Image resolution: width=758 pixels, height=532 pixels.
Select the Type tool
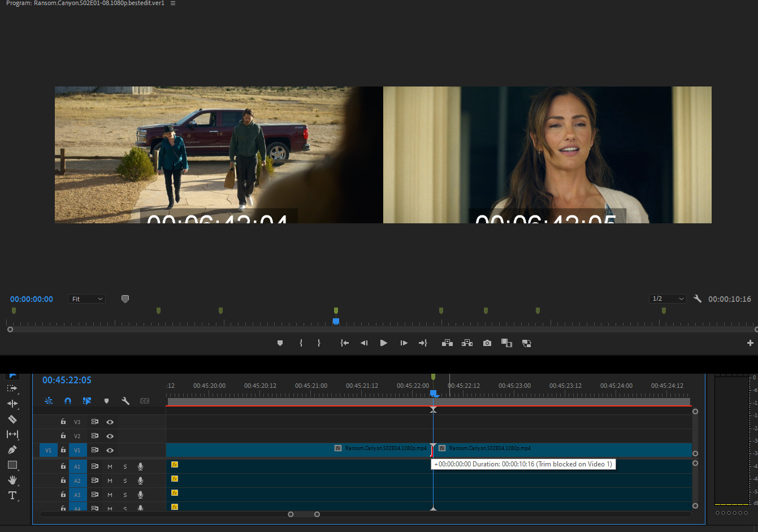click(12, 495)
